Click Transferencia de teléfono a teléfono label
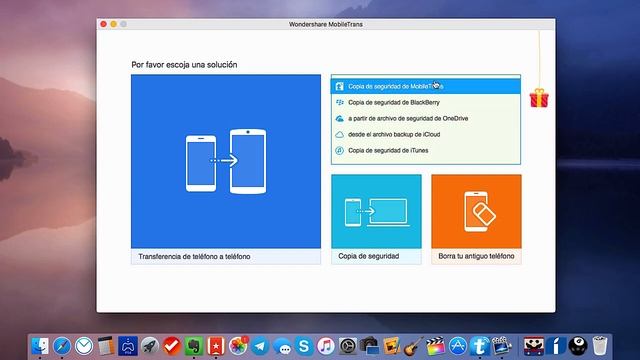The height and width of the screenshot is (360, 640). [x=194, y=256]
